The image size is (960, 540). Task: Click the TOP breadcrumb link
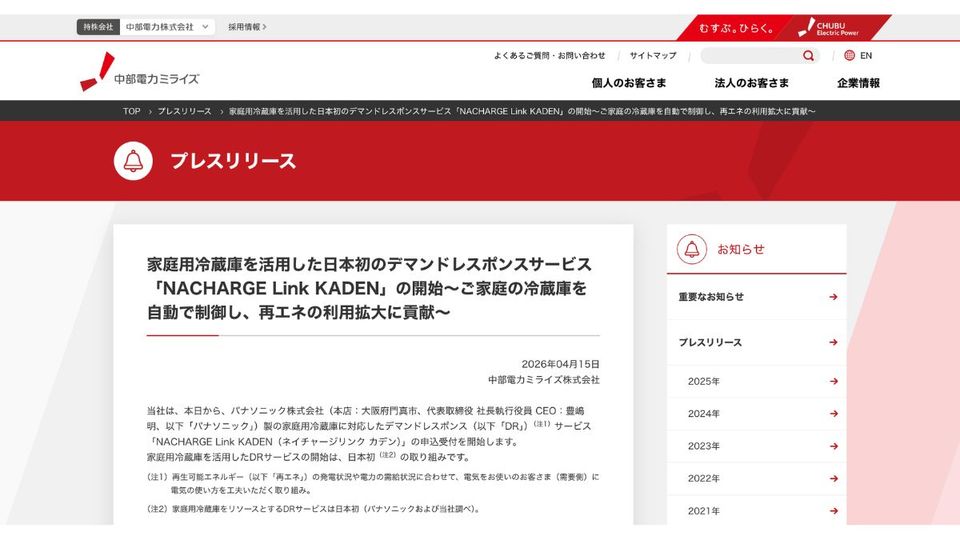pyautogui.click(x=132, y=111)
